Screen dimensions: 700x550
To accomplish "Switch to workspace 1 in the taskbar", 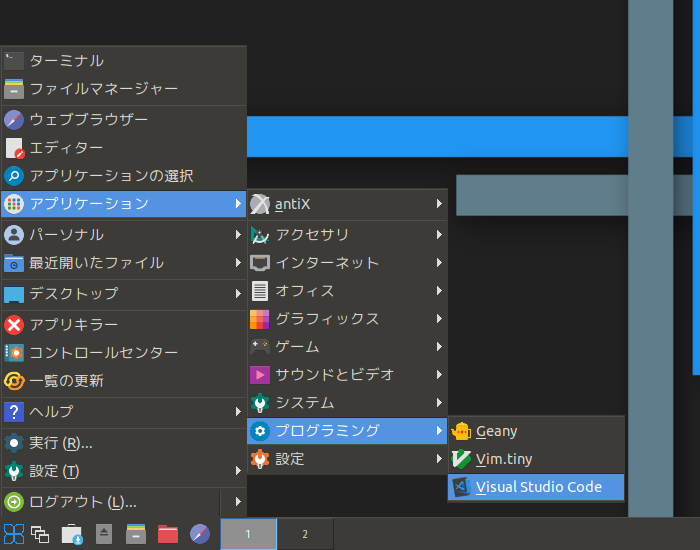I will point(249,534).
